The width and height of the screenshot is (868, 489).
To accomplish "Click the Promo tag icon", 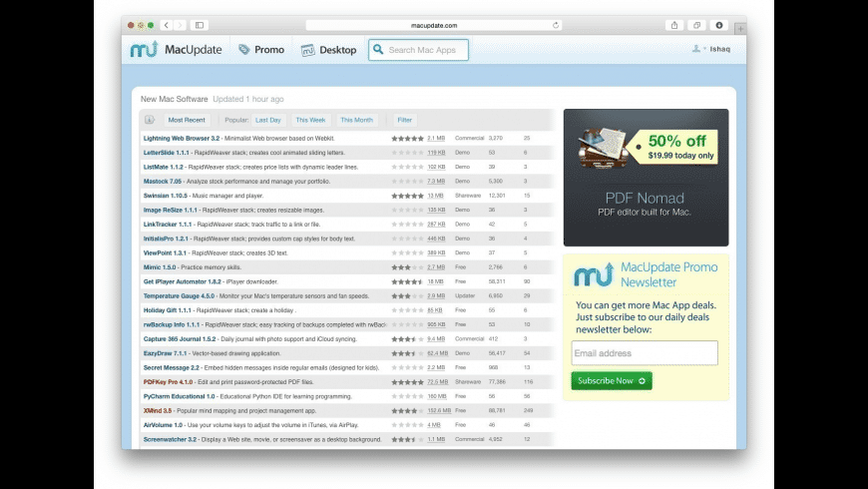I will pyautogui.click(x=244, y=49).
